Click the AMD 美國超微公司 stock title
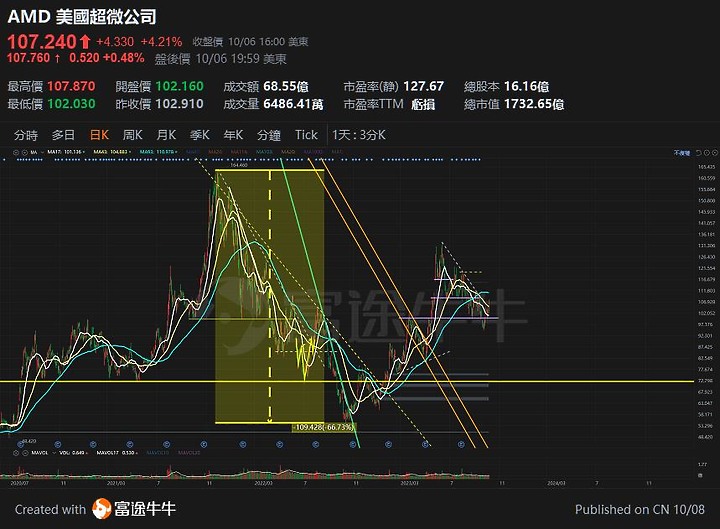This screenshot has height=529, width=720. 82,17
